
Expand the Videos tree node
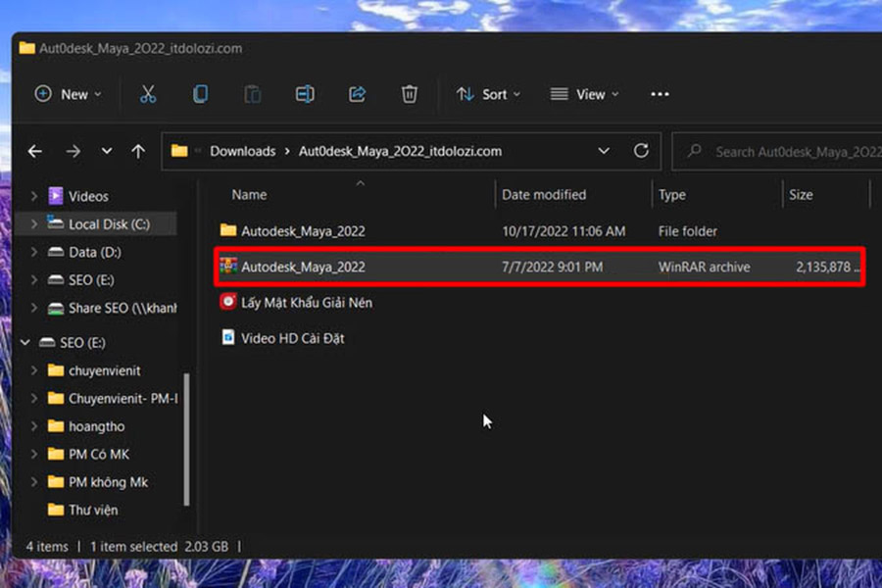click(x=33, y=196)
